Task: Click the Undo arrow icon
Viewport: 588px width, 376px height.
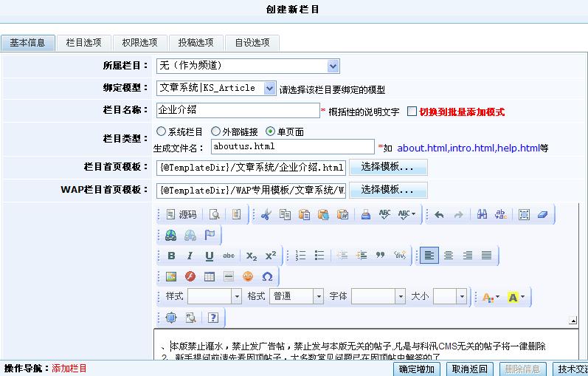Action: click(x=439, y=215)
